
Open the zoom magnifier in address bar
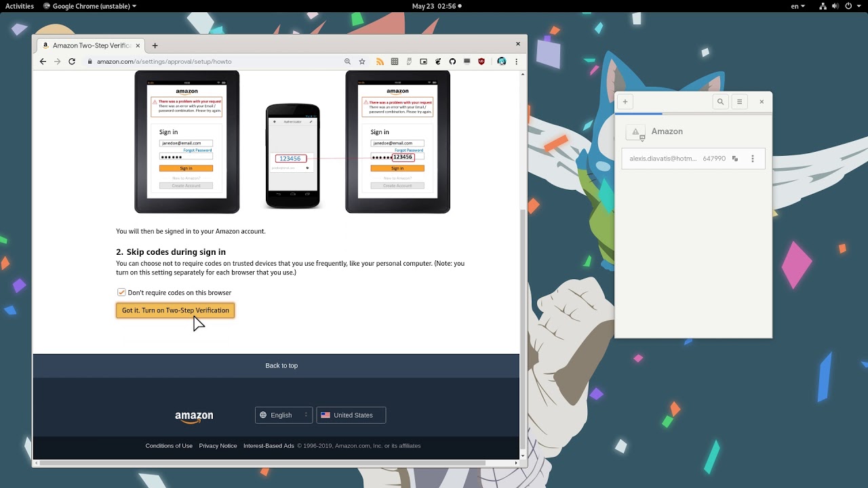(348, 61)
